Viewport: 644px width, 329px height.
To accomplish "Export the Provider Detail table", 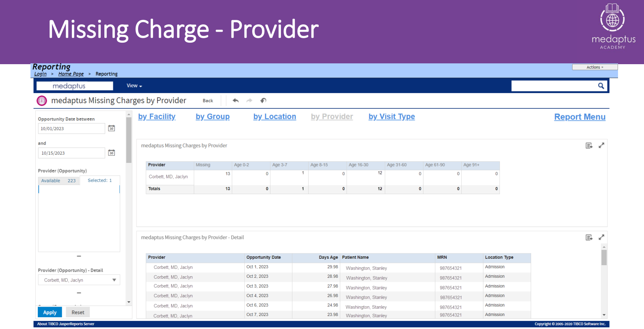I will click(x=589, y=237).
